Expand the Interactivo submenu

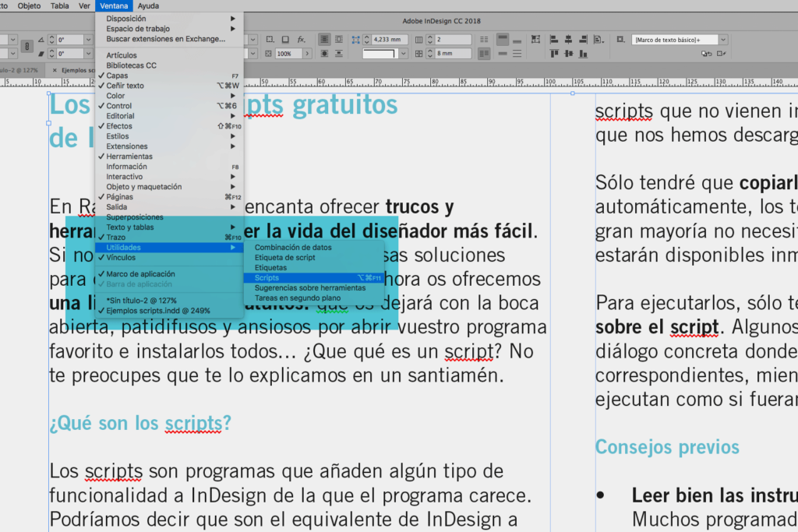(169, 177)
